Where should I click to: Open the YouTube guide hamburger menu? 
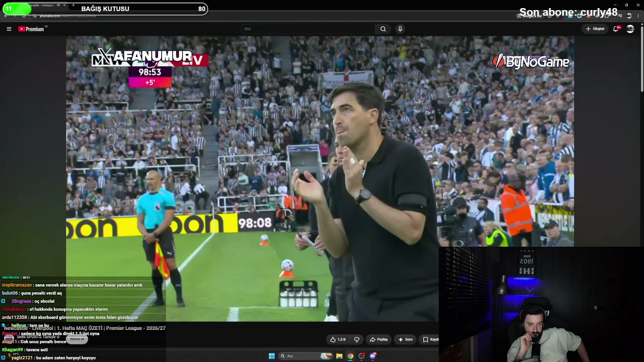point(9,29)
